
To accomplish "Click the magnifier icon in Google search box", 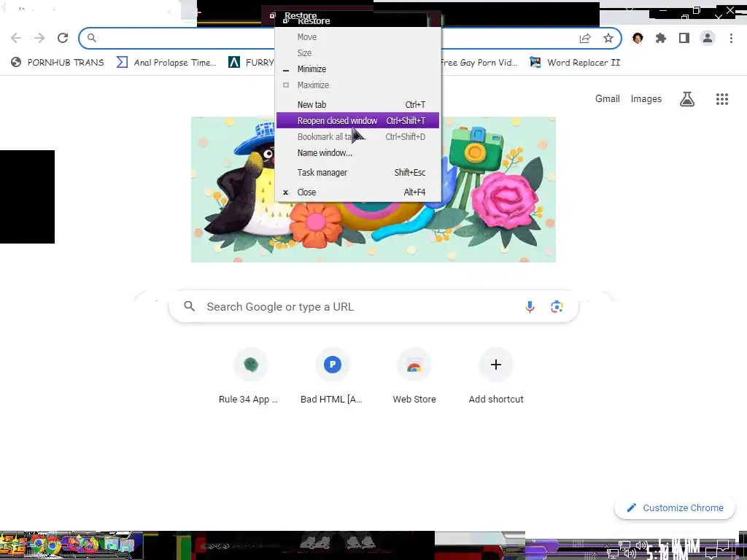I will tap(190, 306).
